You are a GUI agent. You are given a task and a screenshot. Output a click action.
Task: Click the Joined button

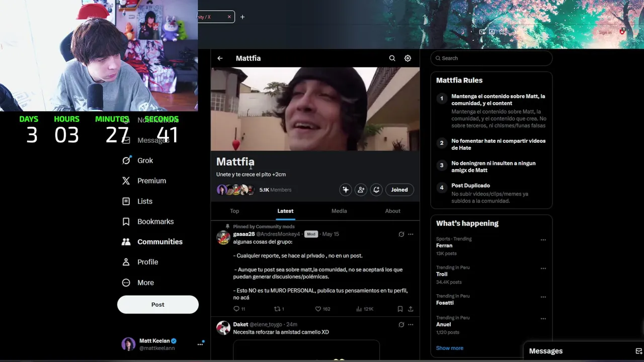click(399, 190)
